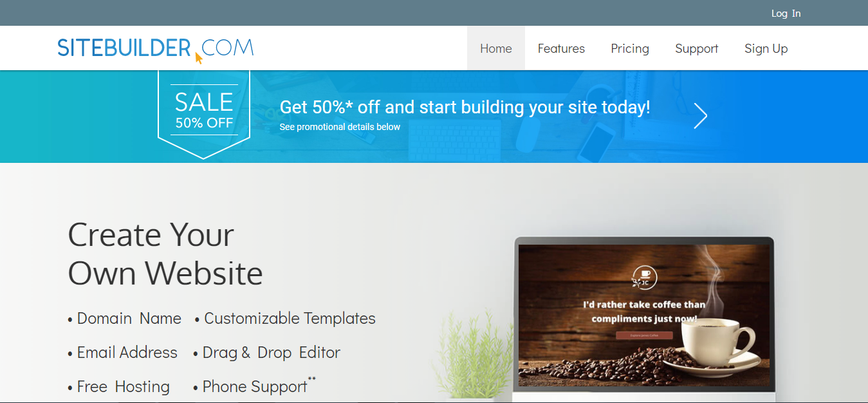Click the Phone Support bullet text

point(254,386)
